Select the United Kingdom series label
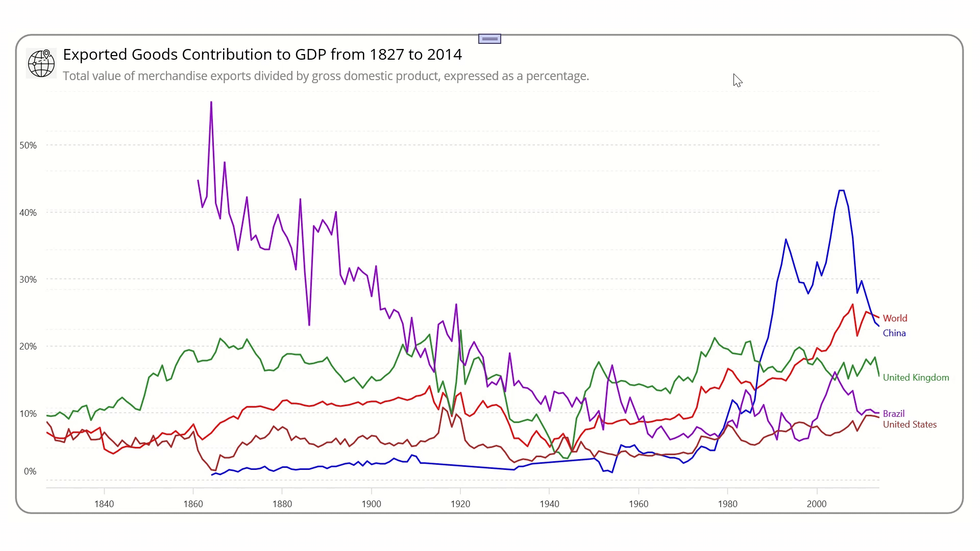 point(916,378)
